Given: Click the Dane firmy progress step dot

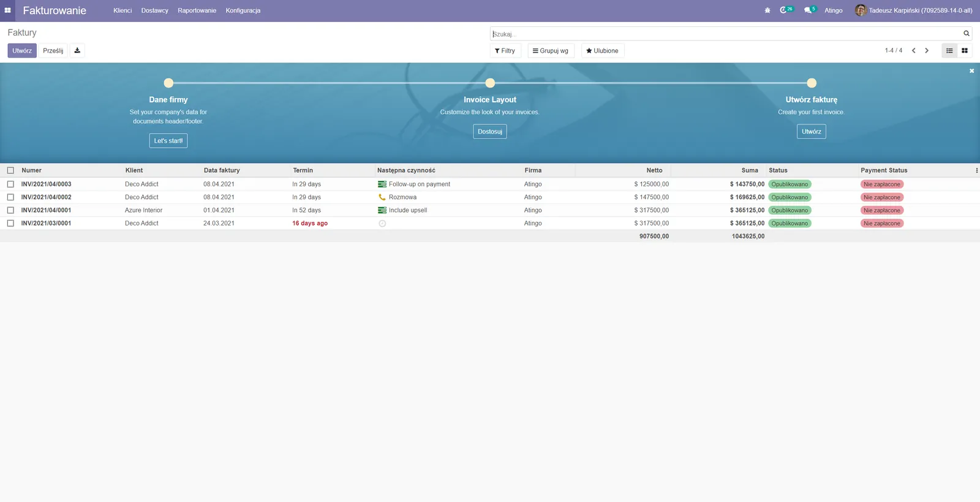Looking at the screenshot, I should 168,83.
